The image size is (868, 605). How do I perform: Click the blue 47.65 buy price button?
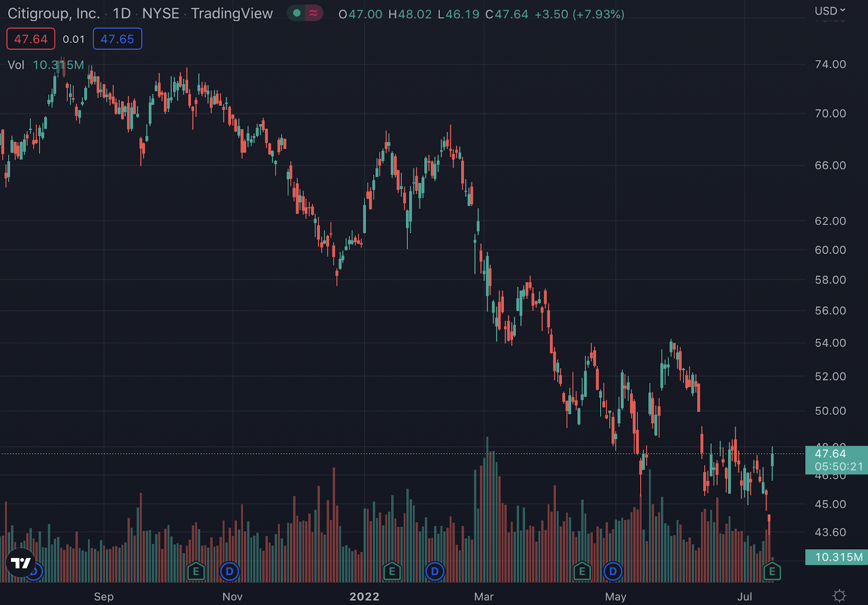117,39
